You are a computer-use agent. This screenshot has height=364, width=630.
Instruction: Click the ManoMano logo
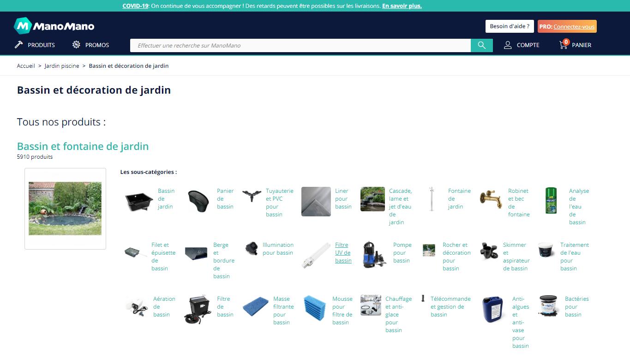pos(54,26)
